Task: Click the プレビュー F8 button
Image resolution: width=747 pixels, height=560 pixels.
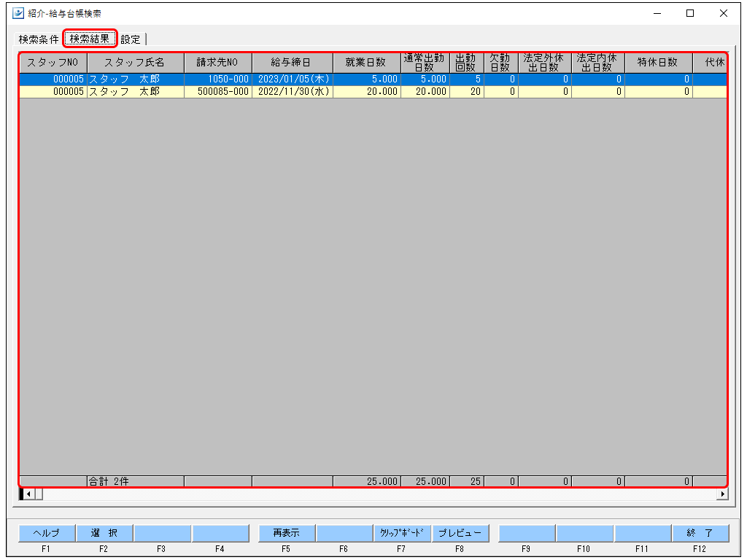Action: coord(460,533)
